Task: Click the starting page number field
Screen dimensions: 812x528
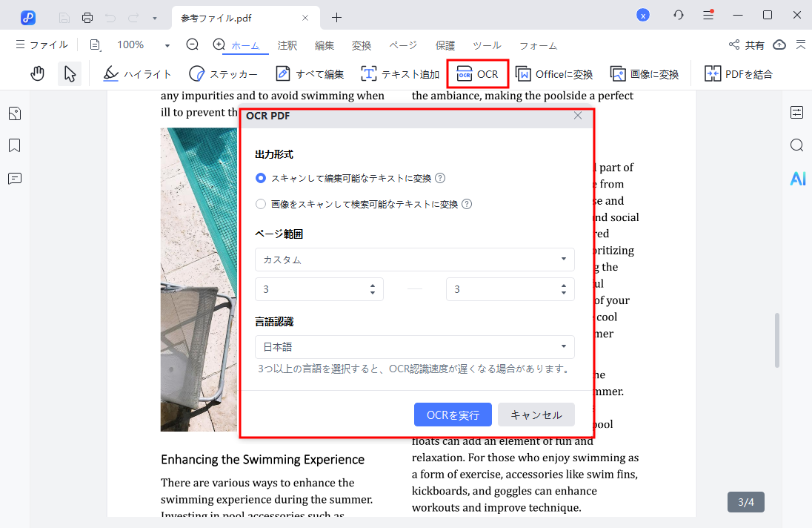Action: [311, 289]
